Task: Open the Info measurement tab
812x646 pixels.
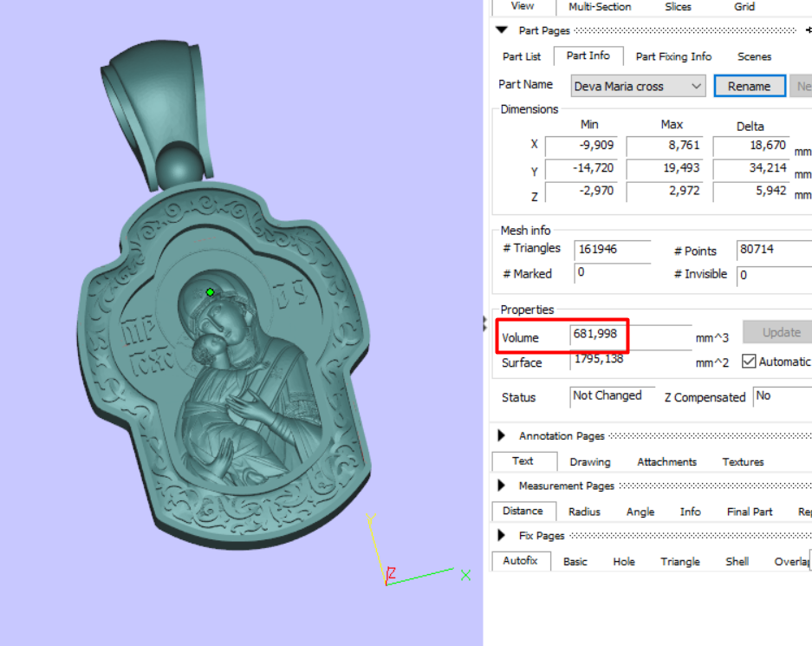Action: (691, 512)
